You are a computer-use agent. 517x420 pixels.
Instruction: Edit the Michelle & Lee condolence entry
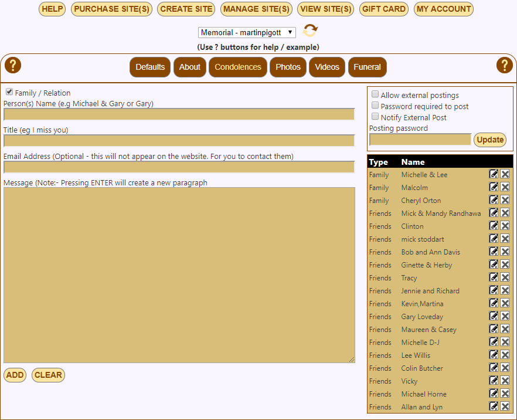tap(494, 175)
